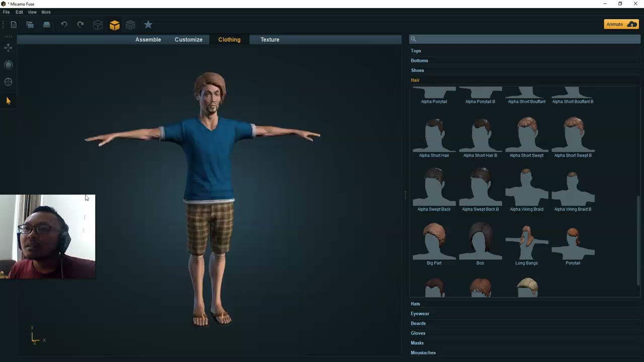Switch to the Customize tab

[189, 40]
